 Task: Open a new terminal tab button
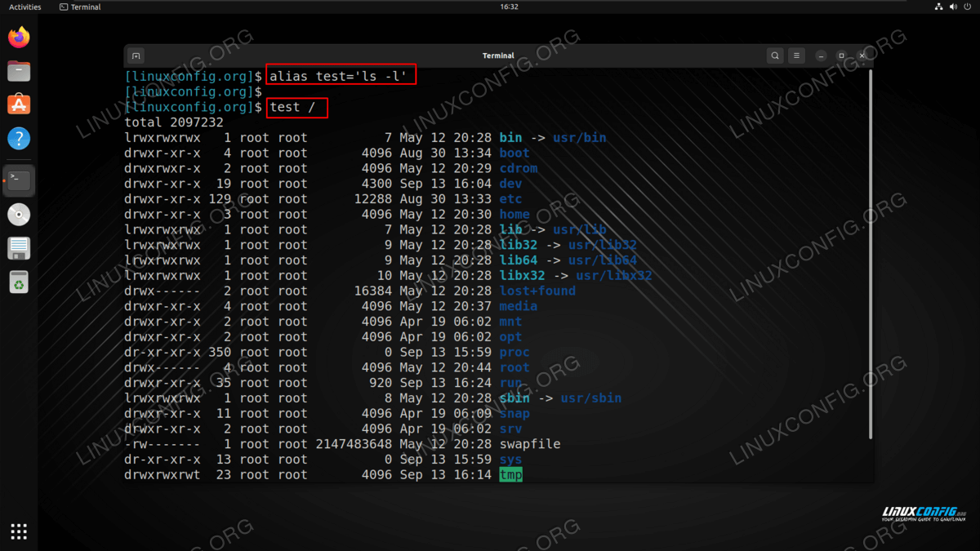[136, 56]
